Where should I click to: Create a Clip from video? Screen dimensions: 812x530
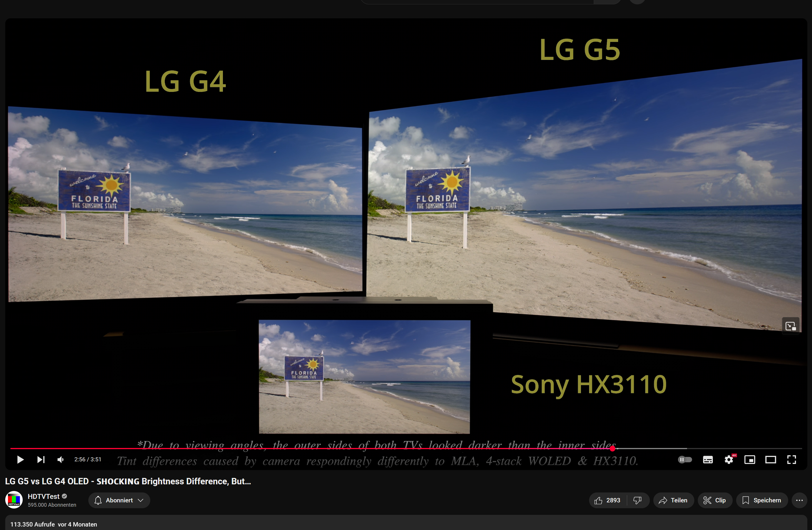tap(715, 500)
